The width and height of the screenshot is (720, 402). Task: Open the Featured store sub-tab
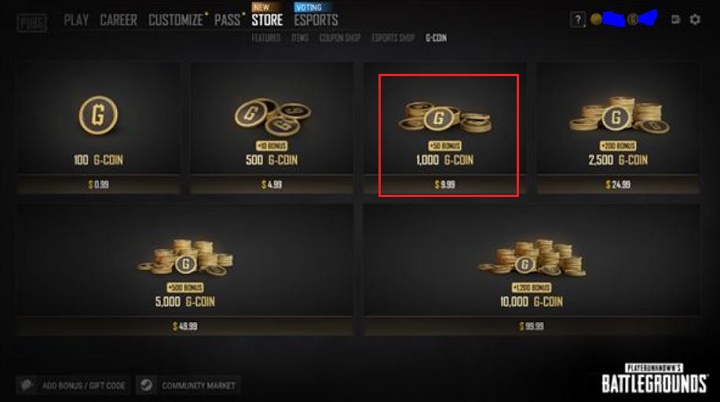coord(266,38)
